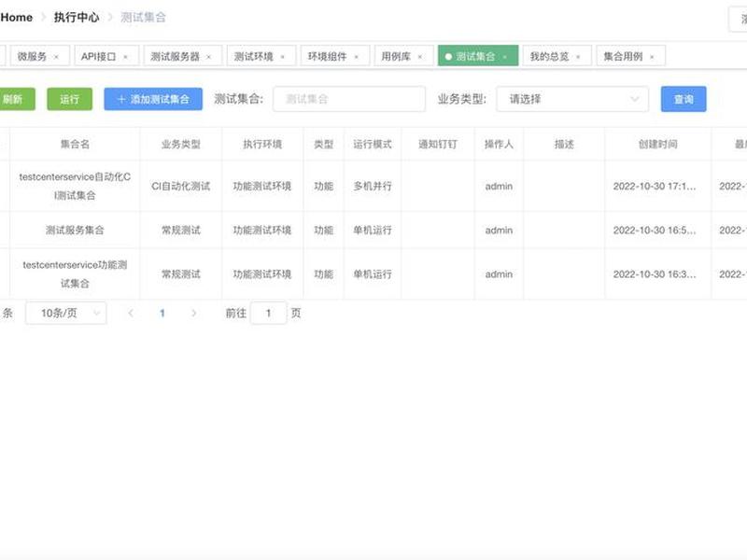Viewport: 747px width, 560px height.
Task: Go to next page arrow
Action: pos(193,313)
